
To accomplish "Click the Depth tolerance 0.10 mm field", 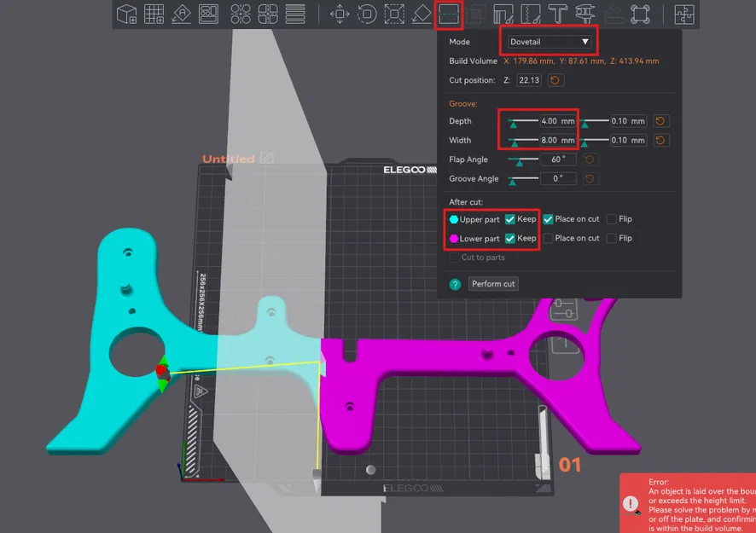I will [x=628, y=121].
